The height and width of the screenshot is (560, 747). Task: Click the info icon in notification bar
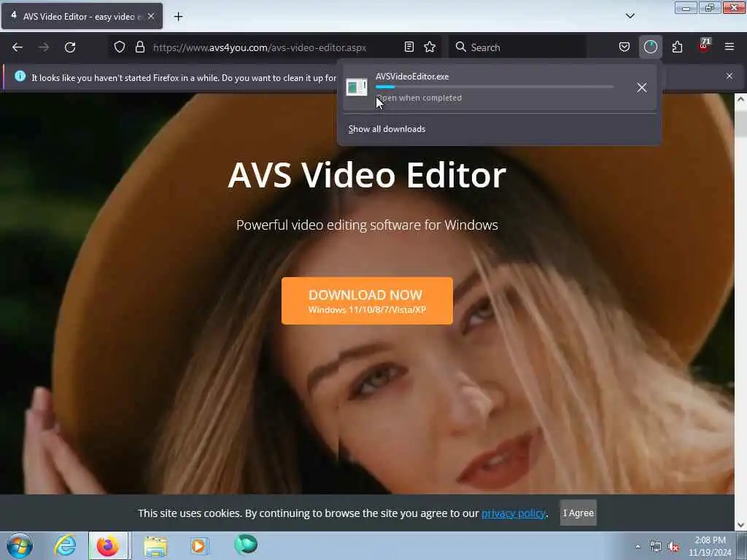20,76
